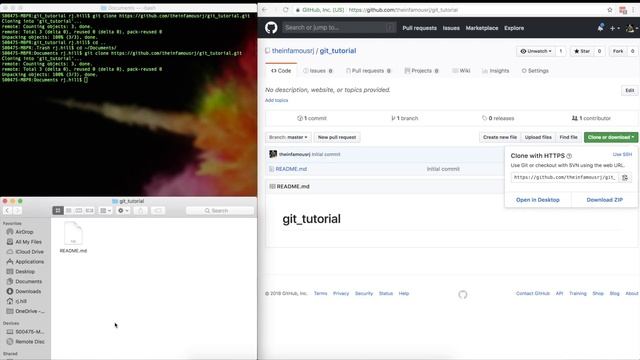Select the Code tab
The height and width of the screenshot is (360, 640).
click(281, 71)
